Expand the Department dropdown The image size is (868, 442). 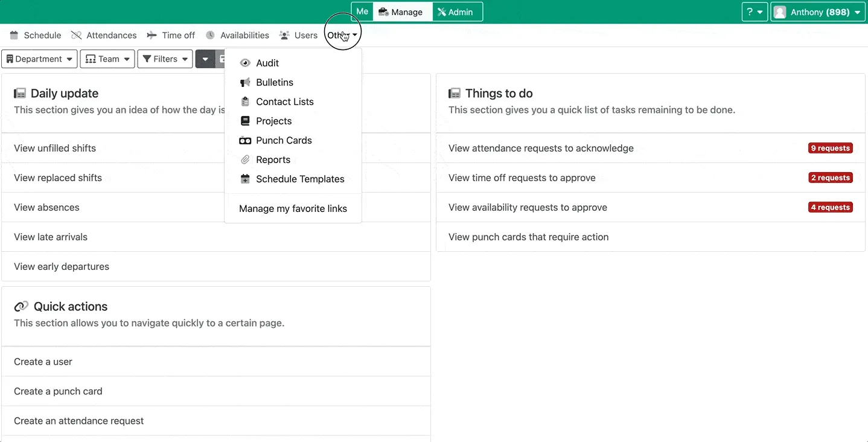[39, 59]
